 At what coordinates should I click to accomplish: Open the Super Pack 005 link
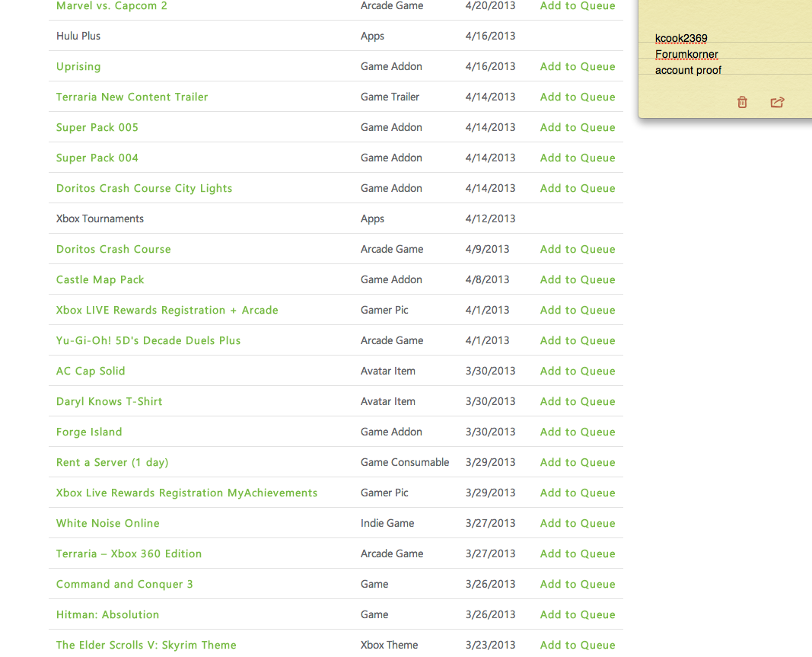[97, 127]
